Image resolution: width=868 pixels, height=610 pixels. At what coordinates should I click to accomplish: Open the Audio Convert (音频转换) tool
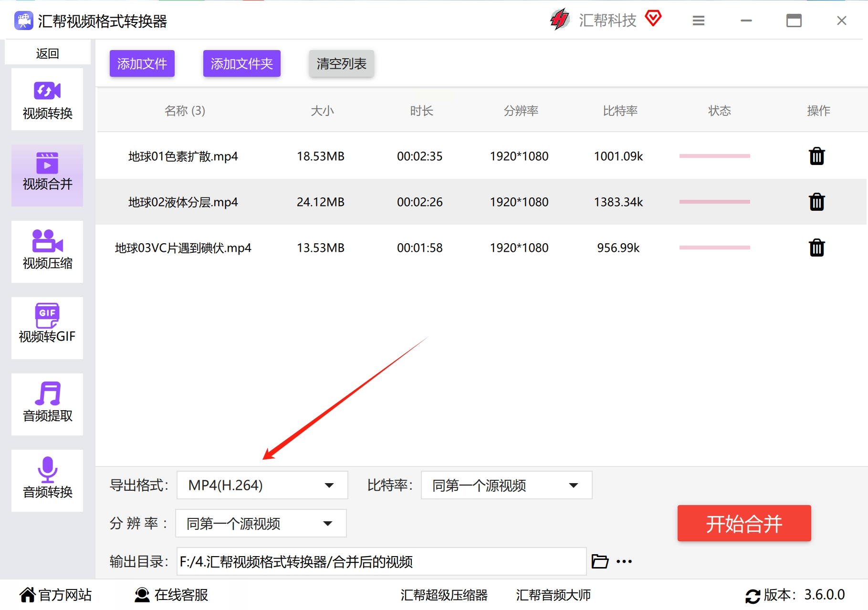[x=47, y=480]
